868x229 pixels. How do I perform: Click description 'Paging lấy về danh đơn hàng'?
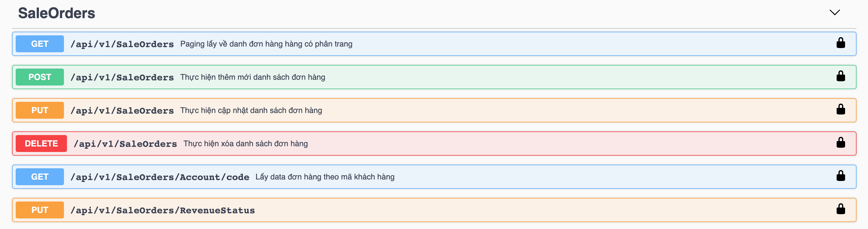(x=266, y=44)
